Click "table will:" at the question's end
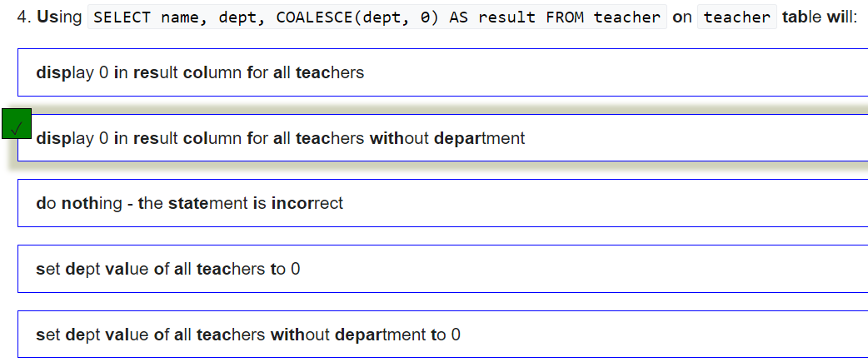The height and width of the screenshot is (362, 868). (819, 17)
